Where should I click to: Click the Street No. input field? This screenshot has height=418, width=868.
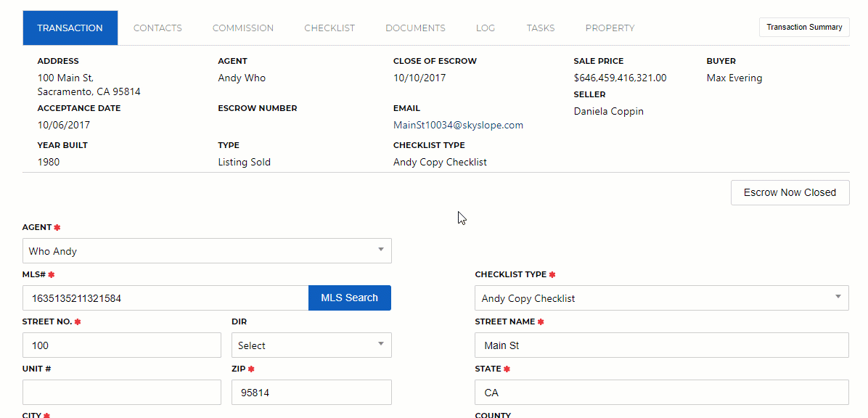[122, 345]
